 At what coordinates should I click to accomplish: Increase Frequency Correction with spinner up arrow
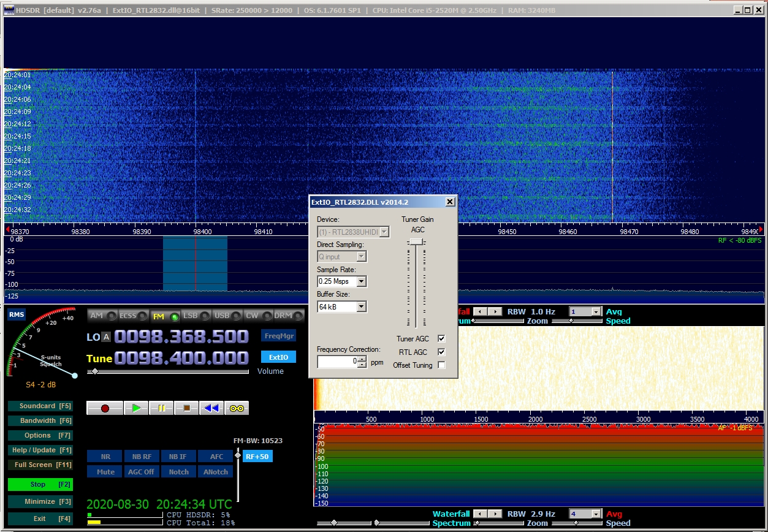coord(362,359)
